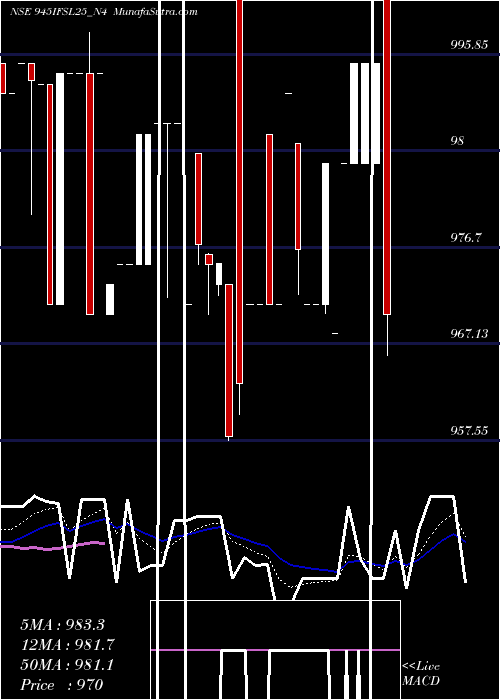
Task: Click the 5MA : 983.3 reading
Action: 62,625
